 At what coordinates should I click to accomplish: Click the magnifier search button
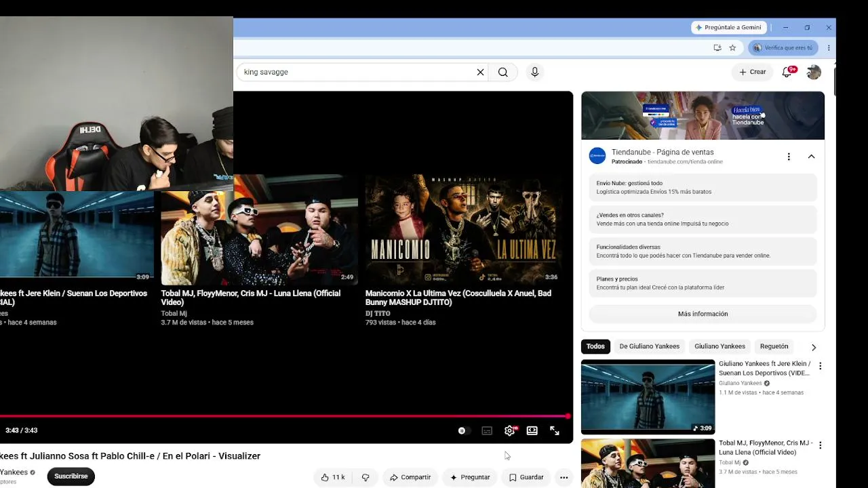(502, 72)
